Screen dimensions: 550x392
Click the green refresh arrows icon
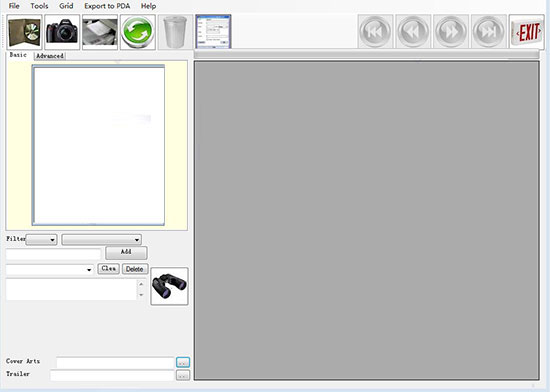tap(138, 32)
